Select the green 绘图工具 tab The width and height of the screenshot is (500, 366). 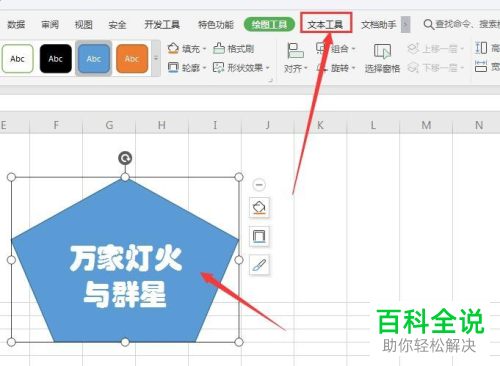pyautogui.click(x=269, y=24)
